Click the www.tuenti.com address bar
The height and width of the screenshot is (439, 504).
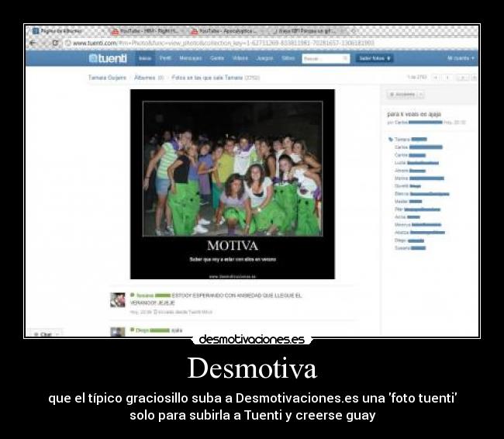coord(222,43)
